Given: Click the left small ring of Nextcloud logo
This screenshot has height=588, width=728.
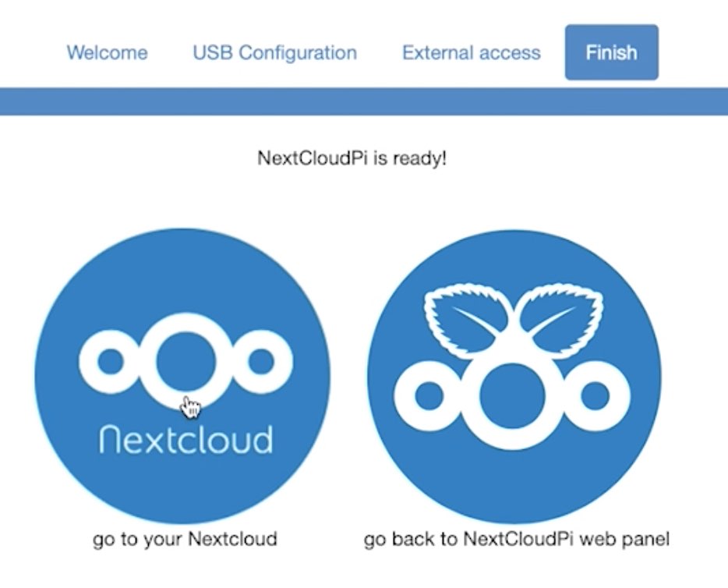Looking at the screenshot, I should [x=111, y=362].
